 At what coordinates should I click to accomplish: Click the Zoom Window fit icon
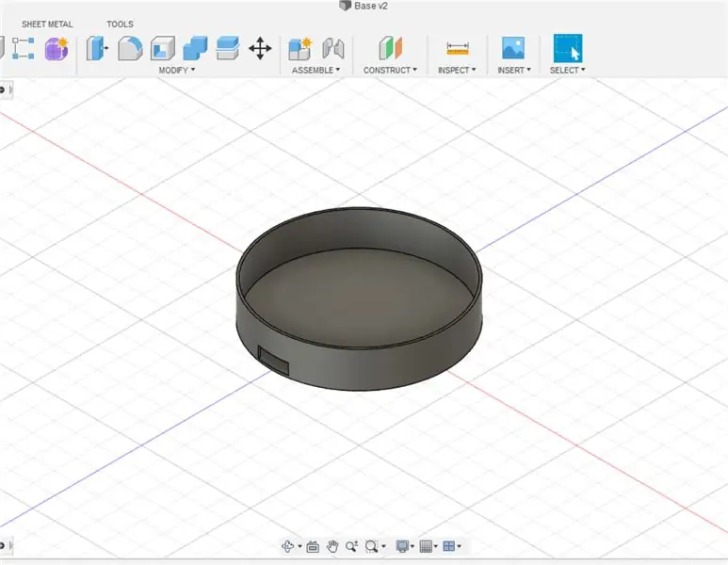pos(371,546)
